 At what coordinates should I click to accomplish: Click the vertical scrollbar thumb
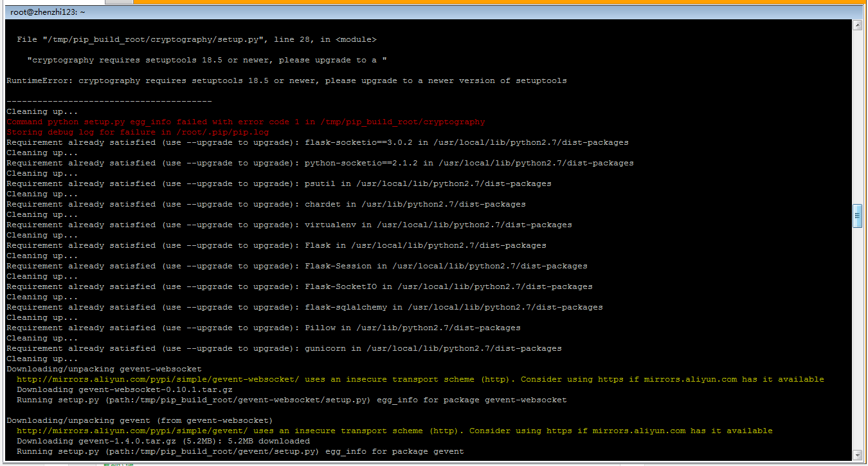pos(857,216)
